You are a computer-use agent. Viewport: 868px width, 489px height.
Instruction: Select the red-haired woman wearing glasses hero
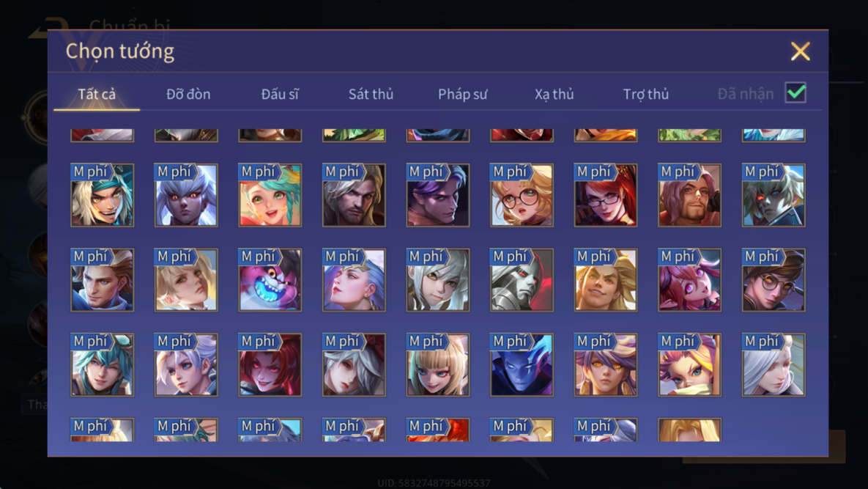click(x=606, y=195)
